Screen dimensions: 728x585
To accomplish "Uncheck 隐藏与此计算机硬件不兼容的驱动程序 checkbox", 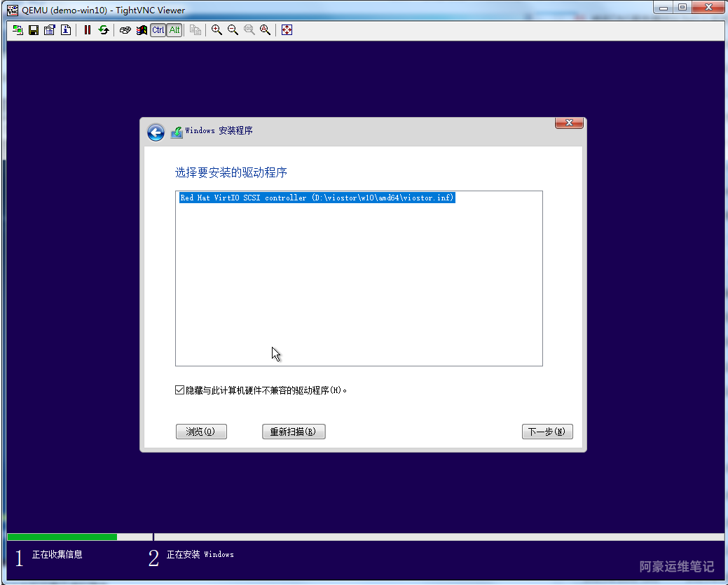I will point(179,390).
